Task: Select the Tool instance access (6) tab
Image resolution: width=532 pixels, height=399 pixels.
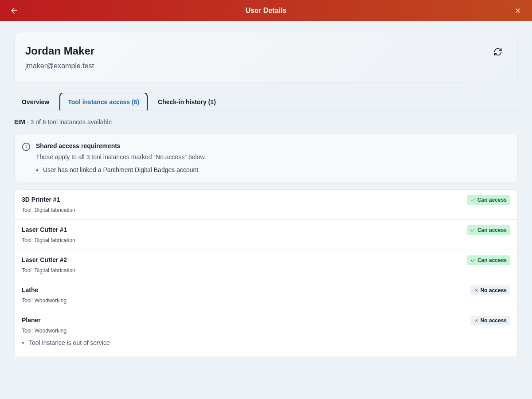Action: click(103, 102)
